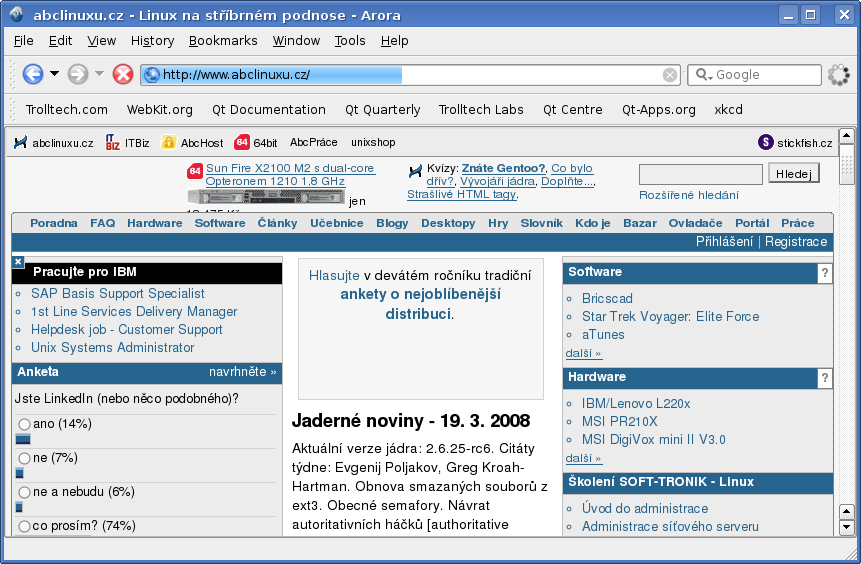Click the Arora window title icon

16,14
